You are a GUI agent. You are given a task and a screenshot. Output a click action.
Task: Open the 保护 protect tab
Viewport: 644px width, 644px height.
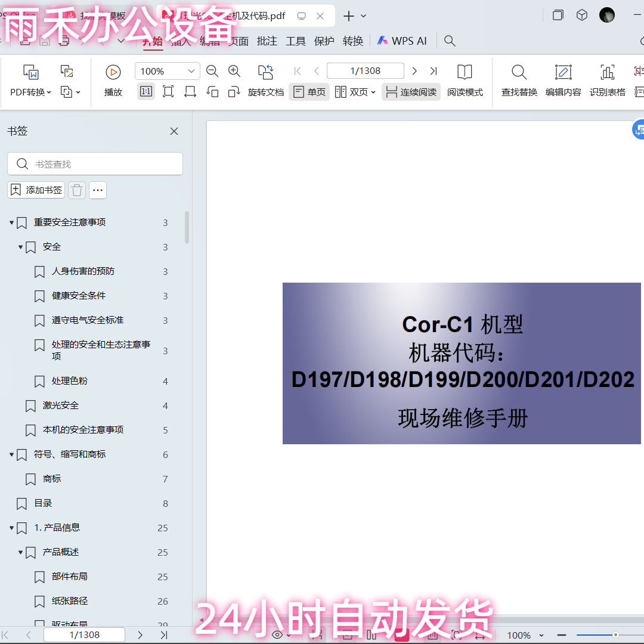tap(324, 41)
